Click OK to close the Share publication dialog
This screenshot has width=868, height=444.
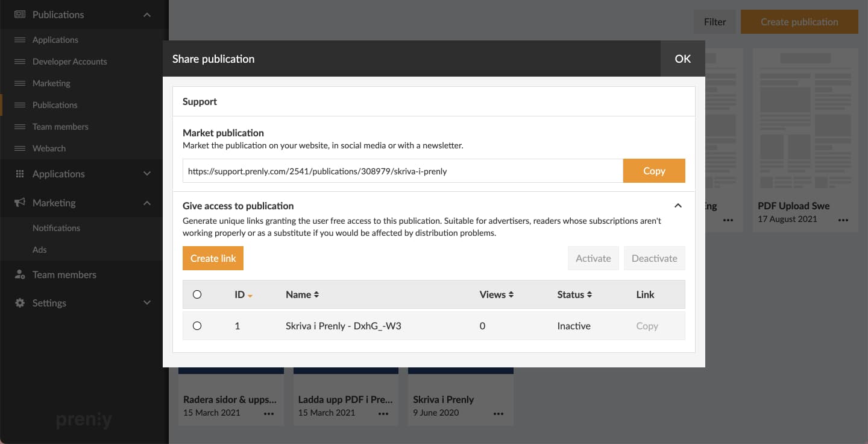(682, 59)
